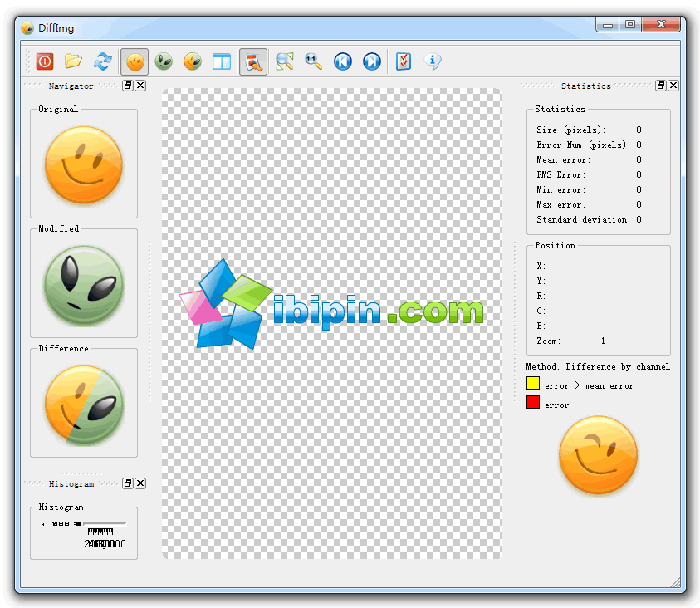Image resolution: width=700 pixels, height=608 pixels.
Task: Click the 'Mean error:' statistic label
Action: click(563, 159)
